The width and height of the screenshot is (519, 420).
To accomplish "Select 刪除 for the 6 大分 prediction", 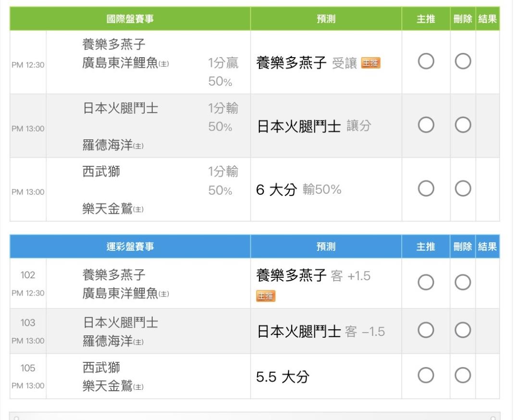I will [463, 189].
